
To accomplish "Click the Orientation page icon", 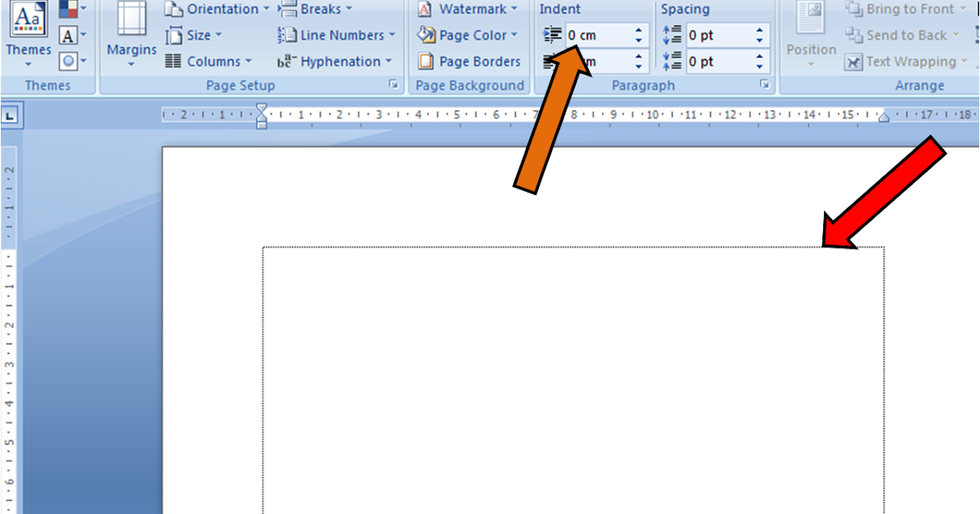I will coord(174,10).
